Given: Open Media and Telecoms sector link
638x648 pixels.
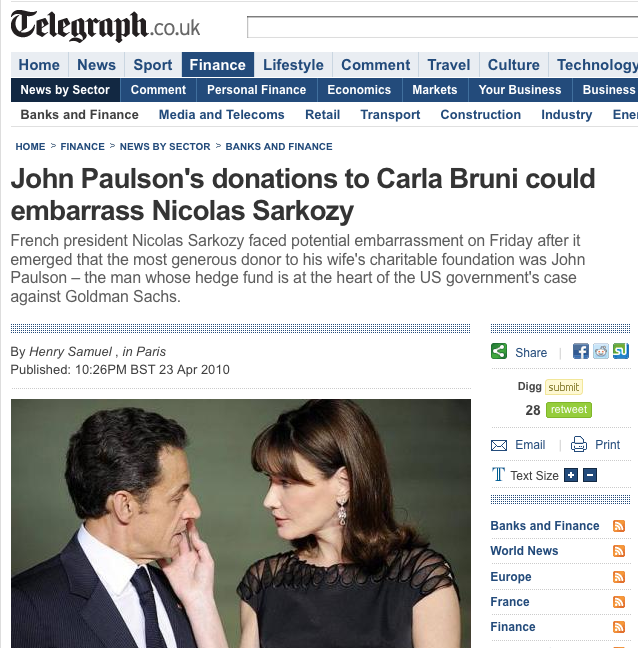Looking at the screenshot, I should tap(221, 114).
